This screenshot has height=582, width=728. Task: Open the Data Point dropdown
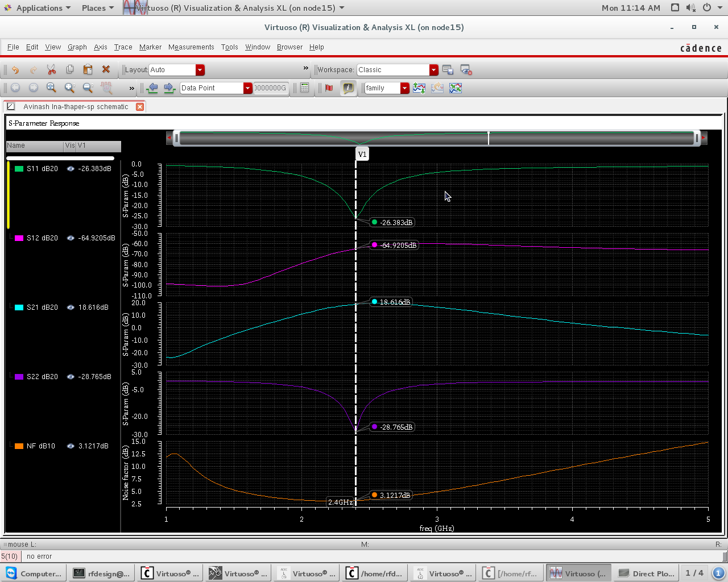[247, 88]
